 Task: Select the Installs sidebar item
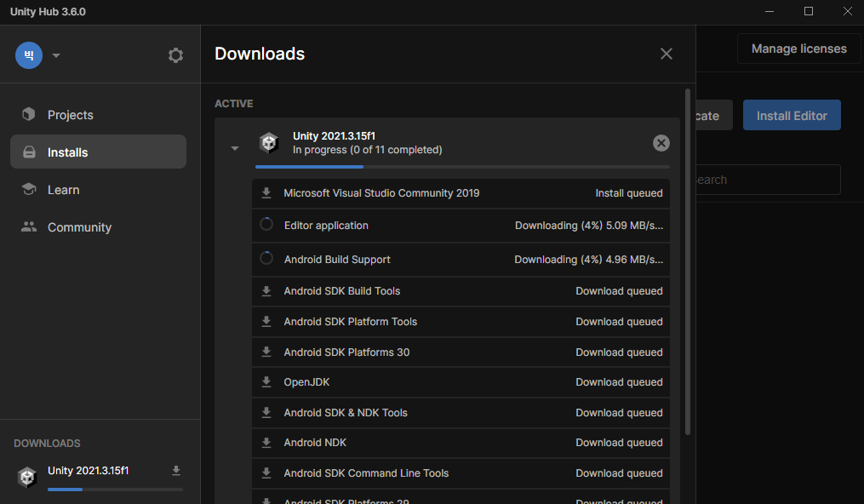tap(98, 152)
